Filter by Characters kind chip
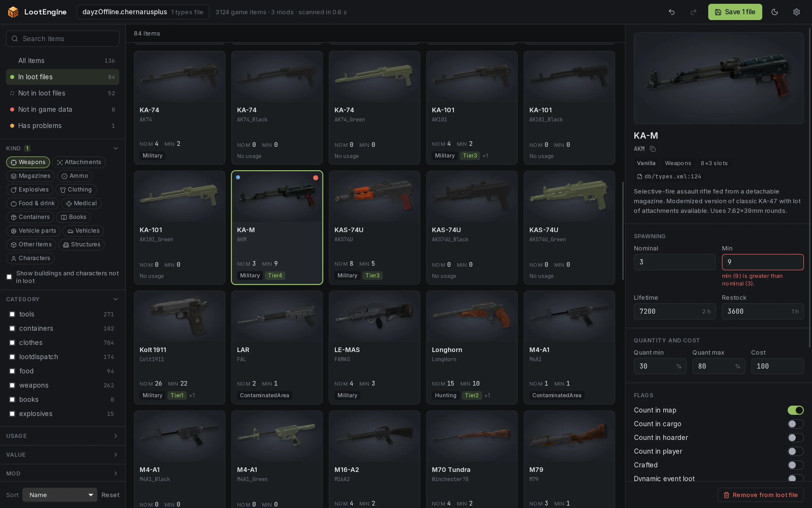Screen dimensions: 812x508 tap(30, 258)
